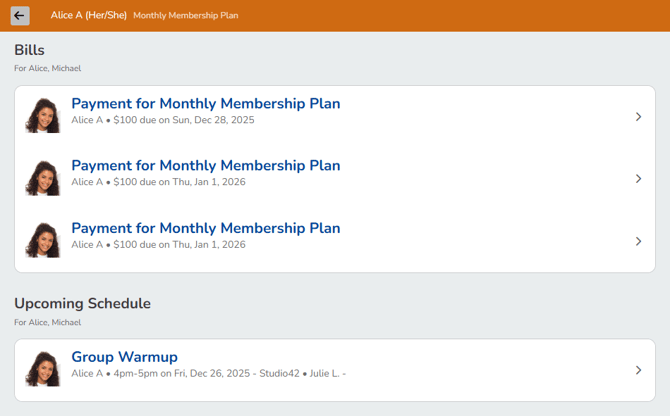Image resolution: width=670 pixels, height=416 pixels.
Task: Click the Bills section heading
Action: pos(29,50)
